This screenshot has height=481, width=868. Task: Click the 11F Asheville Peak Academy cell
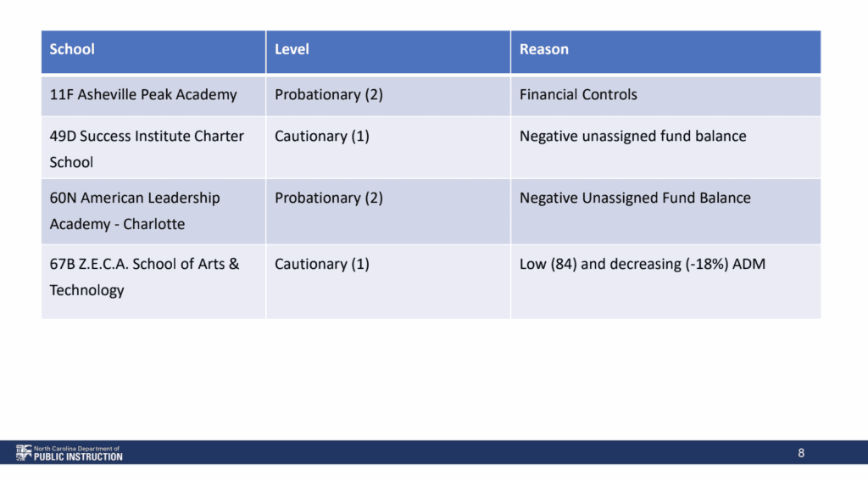click(143, 95)
